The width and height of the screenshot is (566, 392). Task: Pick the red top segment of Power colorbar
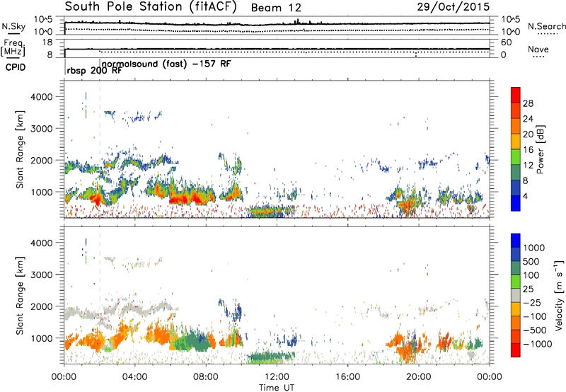tap(516, 96)
